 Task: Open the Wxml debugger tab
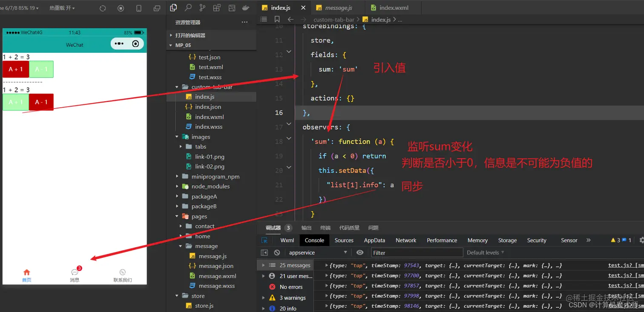[x=287, y=240]
